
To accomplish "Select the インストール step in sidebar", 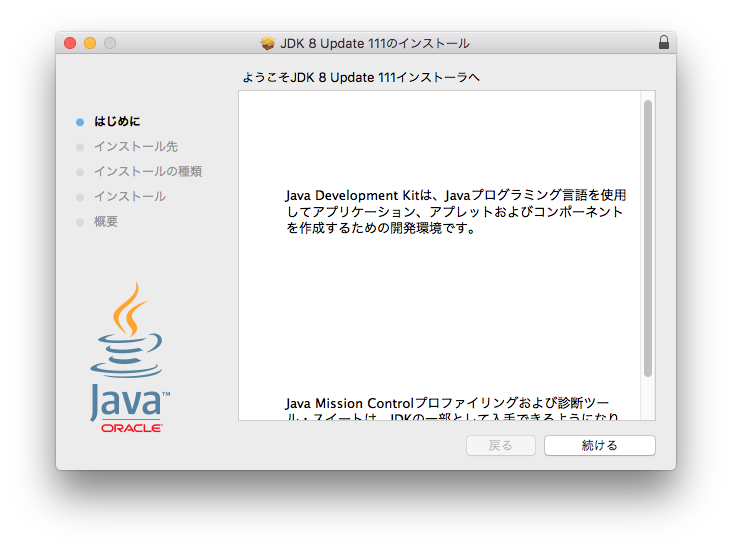I will pyautogui.click(x=130, y=197).
